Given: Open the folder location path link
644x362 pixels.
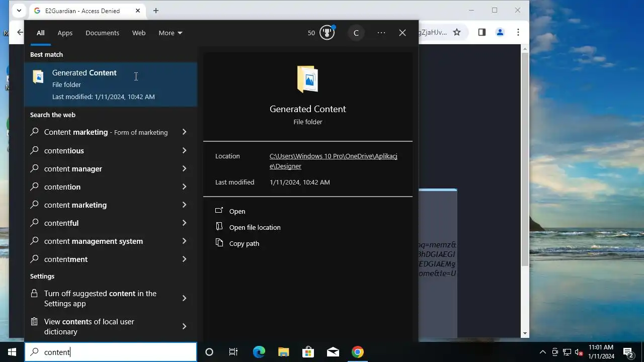Looking at the screenshot, I should pyautogui.click(x=334, y=161).
